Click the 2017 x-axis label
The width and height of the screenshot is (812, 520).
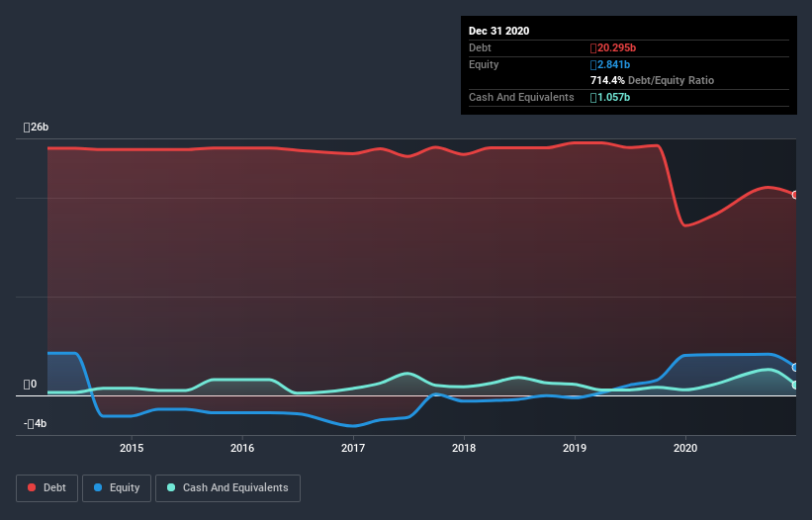353,448
